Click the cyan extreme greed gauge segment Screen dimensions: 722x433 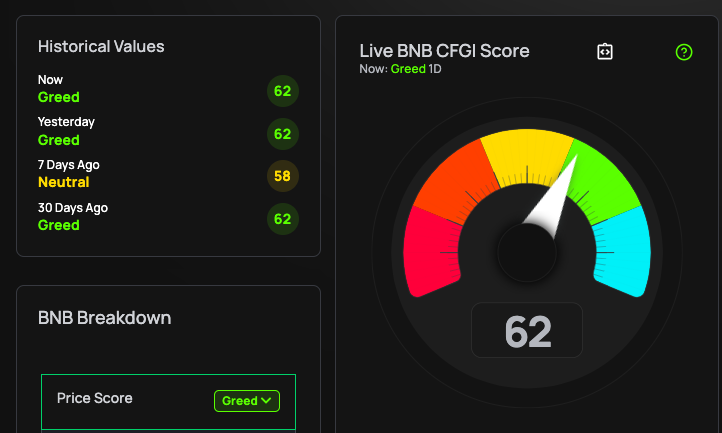coord(624,255)
